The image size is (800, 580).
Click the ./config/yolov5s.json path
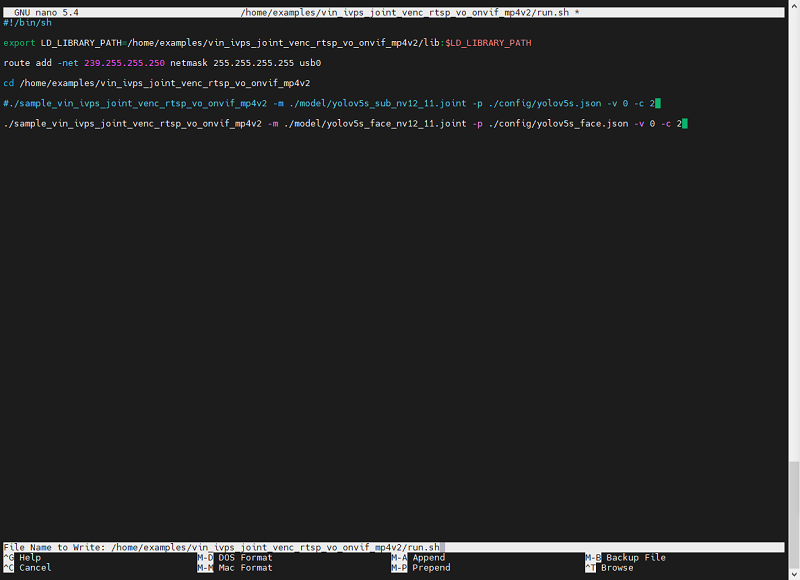pyautogui.click(x=545, y=104)
